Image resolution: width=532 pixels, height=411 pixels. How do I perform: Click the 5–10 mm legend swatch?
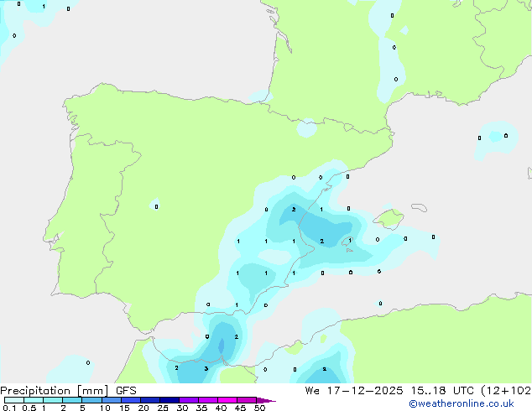point(91,400)
